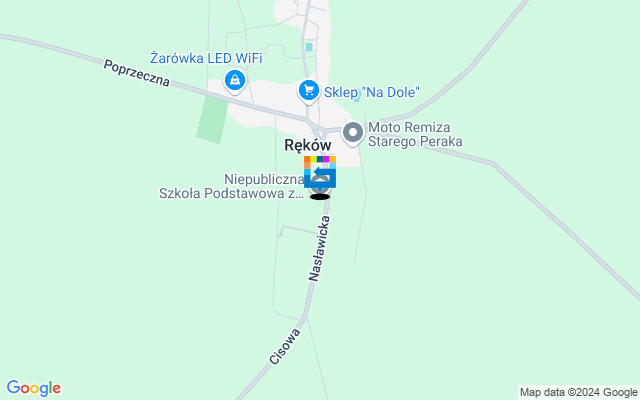Click the blue water patch beside Sklep pin
This screenshot has width=640, height=400.
(357, 99)
